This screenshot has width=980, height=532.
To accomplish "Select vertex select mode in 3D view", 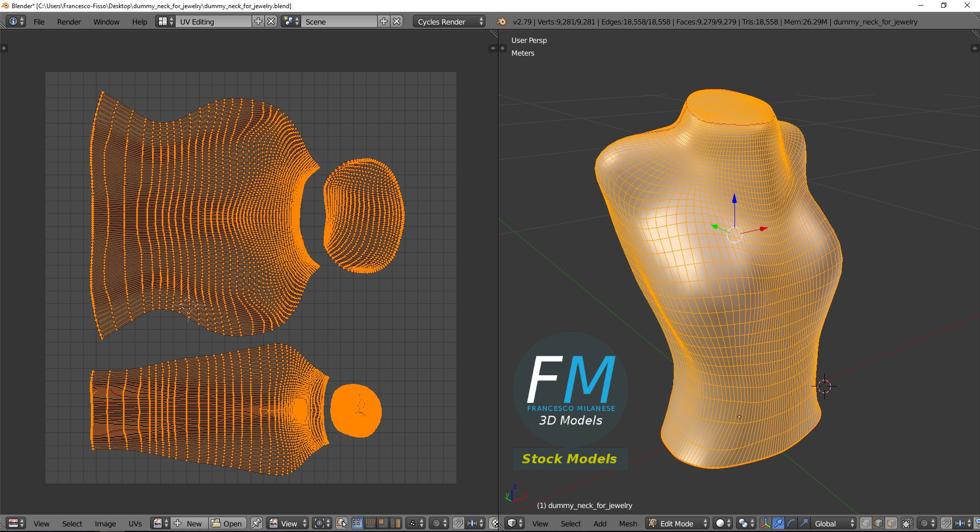I will [866, 523].
